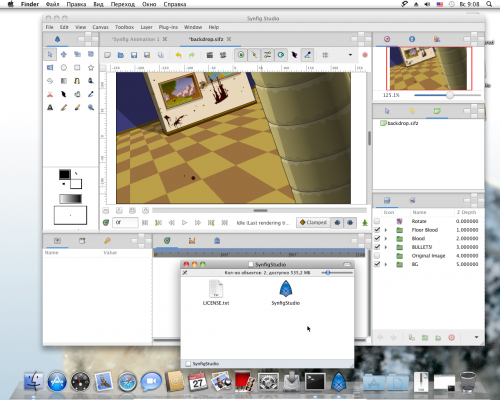
Task: Open the Layers panel bottom dropdown arrow
Action: coord(476,337)
